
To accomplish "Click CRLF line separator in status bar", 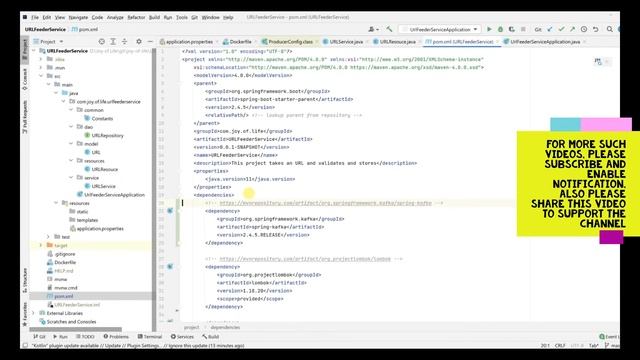I will (x=560, y=346).
